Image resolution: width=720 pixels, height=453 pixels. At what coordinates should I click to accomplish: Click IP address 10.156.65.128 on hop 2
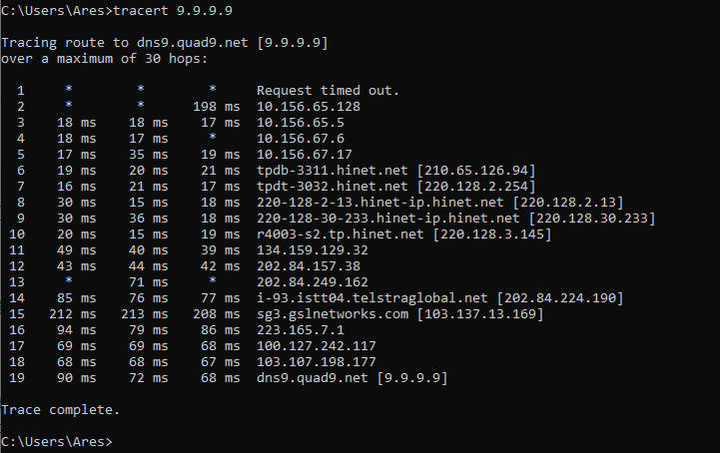308,106
